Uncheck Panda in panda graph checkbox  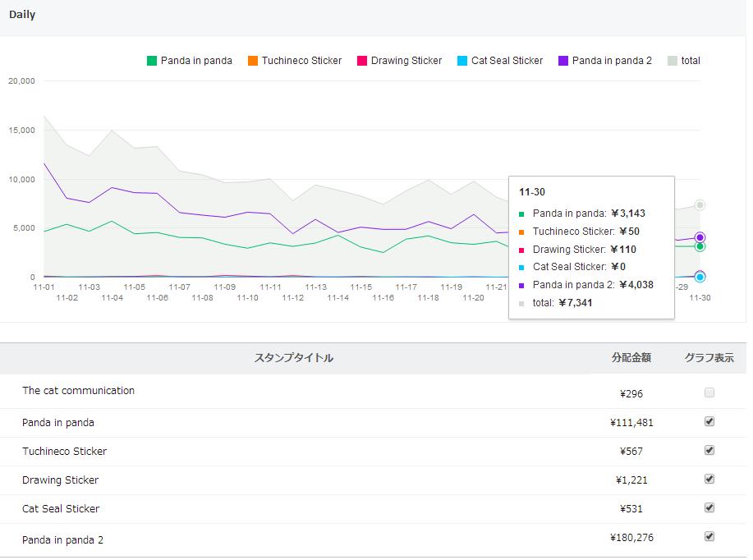pyautogui.click(x=709, y=422)
